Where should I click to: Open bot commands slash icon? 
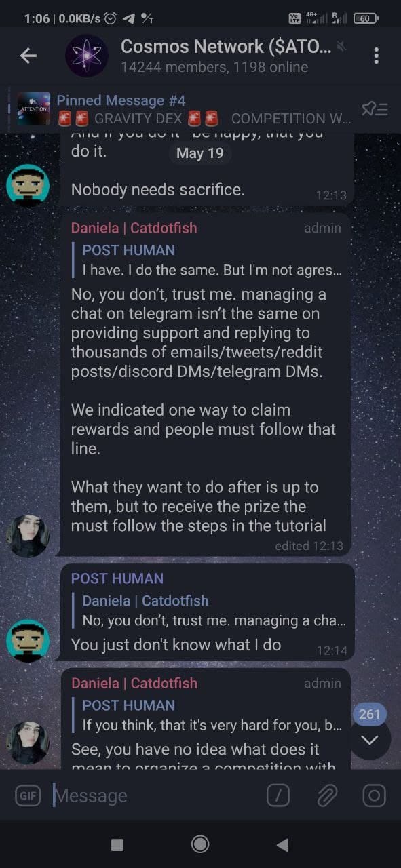click(x=278, y=795)
